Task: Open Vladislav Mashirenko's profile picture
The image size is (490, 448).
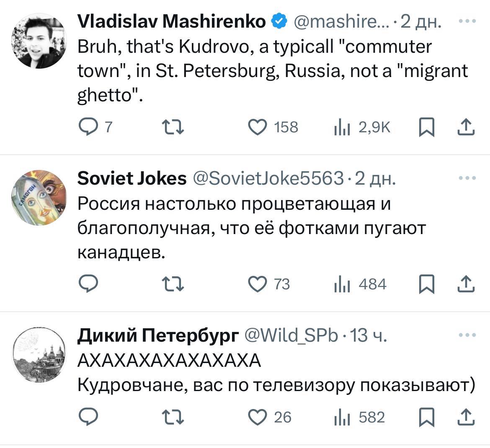Action: (38, 41)
